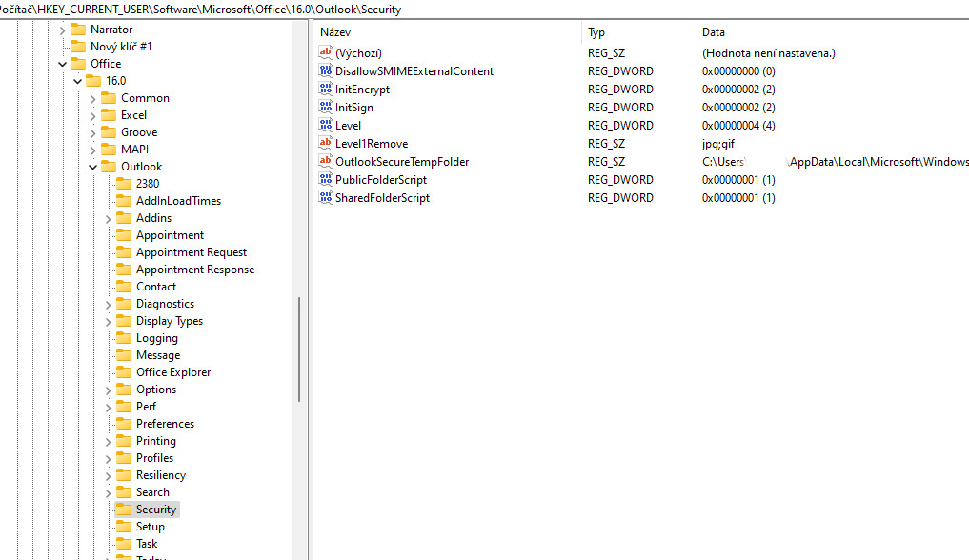Click the binary icon next to InitEncrypt
The image size is (969, 560).
[x=326, y=90]
